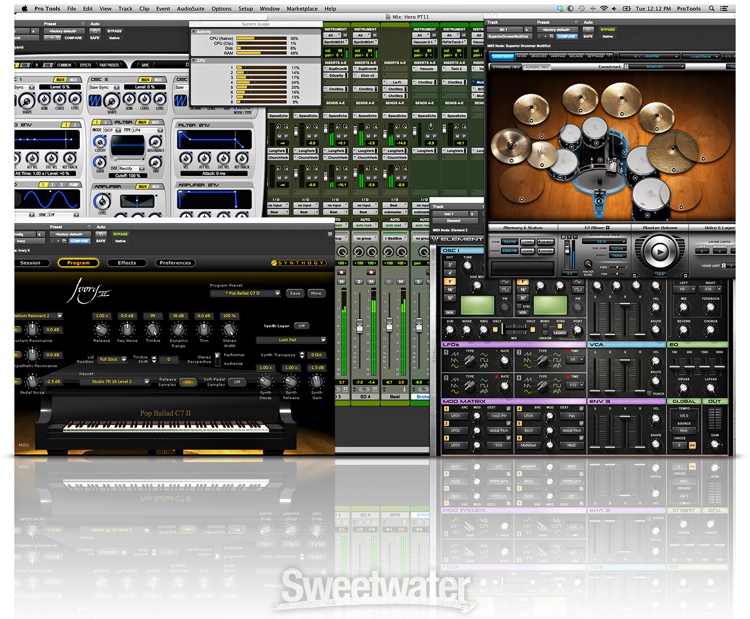The width and height of the screenshot is (750, 619).
Task: Toggle Release Samples On button
Action: [188, 382]
